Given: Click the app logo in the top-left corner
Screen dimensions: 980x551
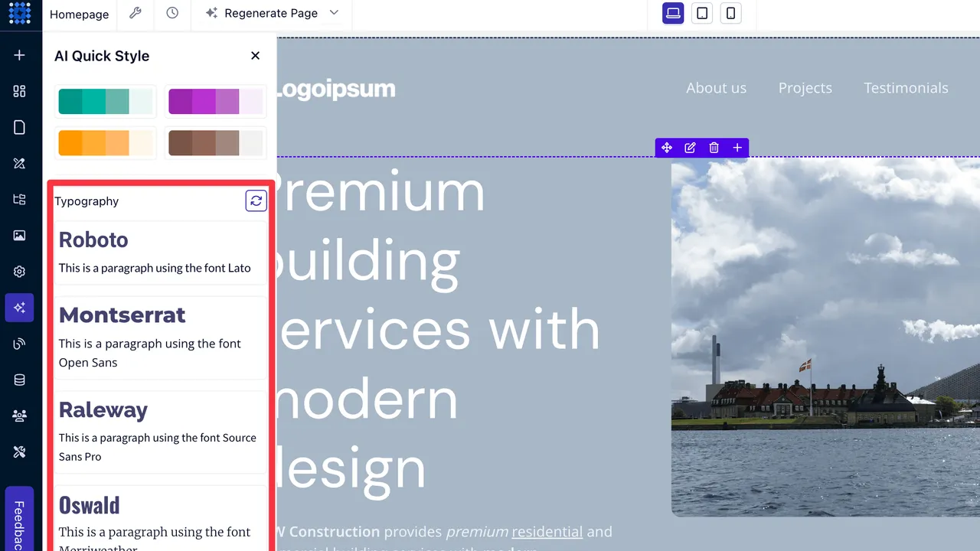Looking at the screenshot, I should [x=20, y=13].
